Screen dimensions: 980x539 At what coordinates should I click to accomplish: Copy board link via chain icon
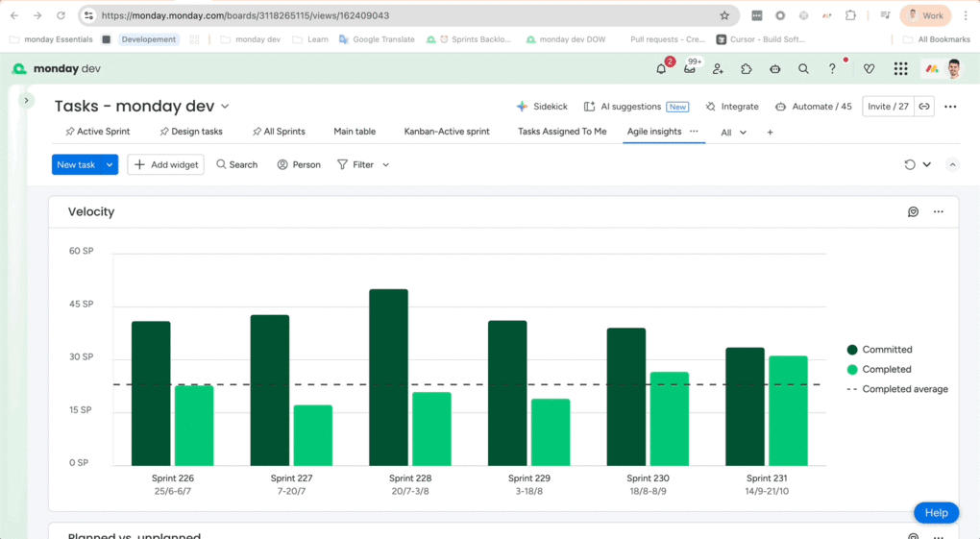924,107
